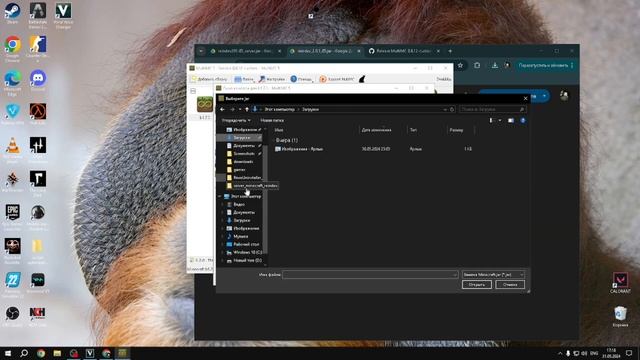Click Отмена button in file dialog
The image size is (640, 360).
(x=510, y=284)
